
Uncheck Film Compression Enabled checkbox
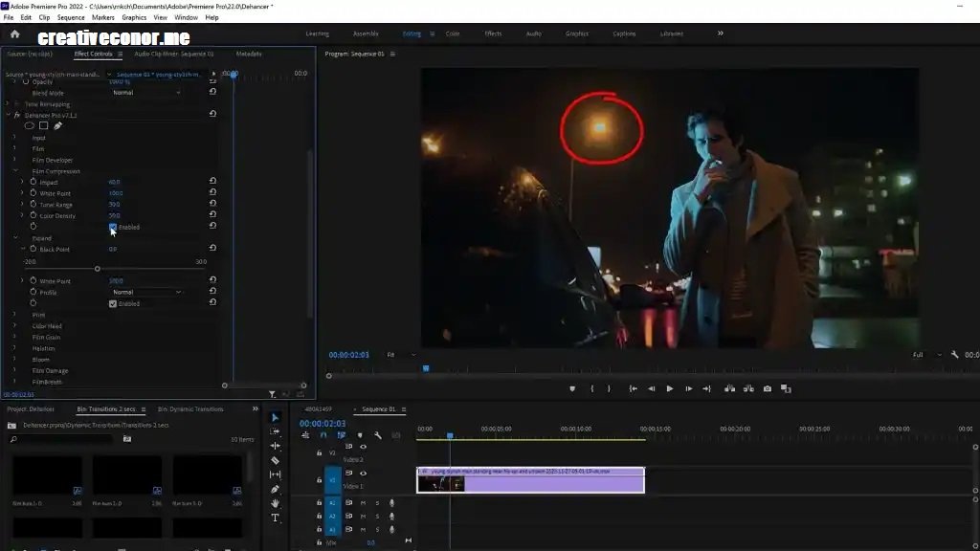(x=113, y=227)
